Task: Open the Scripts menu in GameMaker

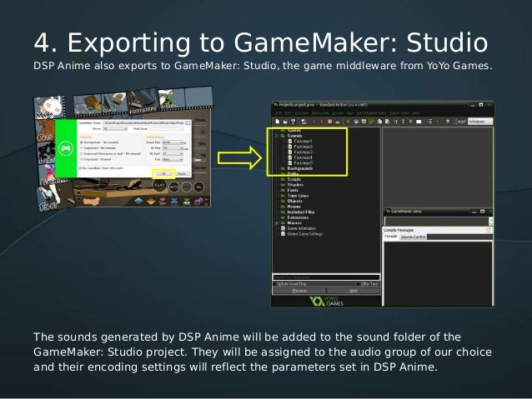Action: click(338, 113)
